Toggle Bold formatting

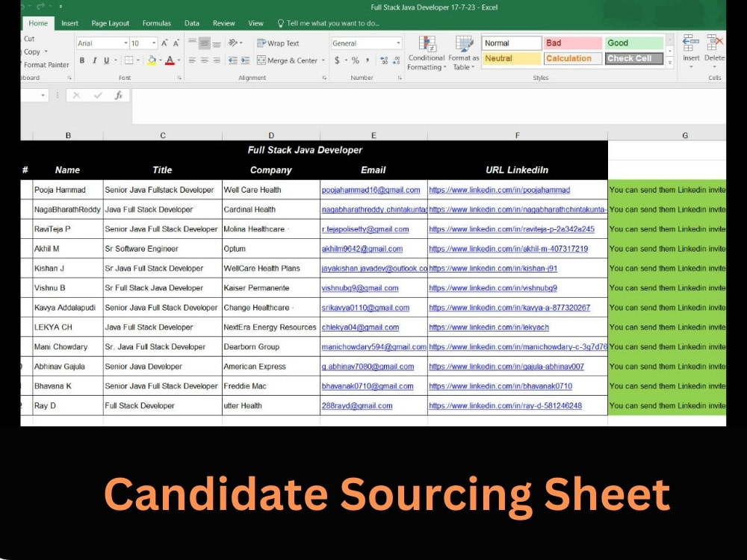click(x=82, y=60)
